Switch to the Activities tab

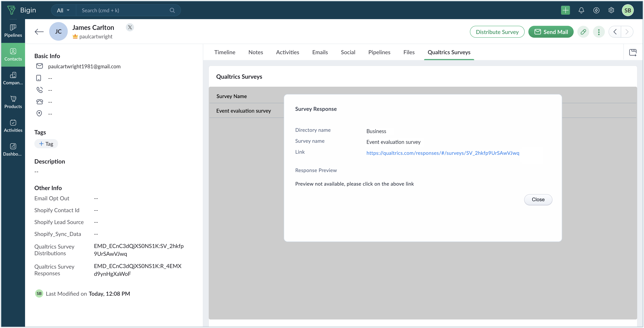click(x=287, y=52)
